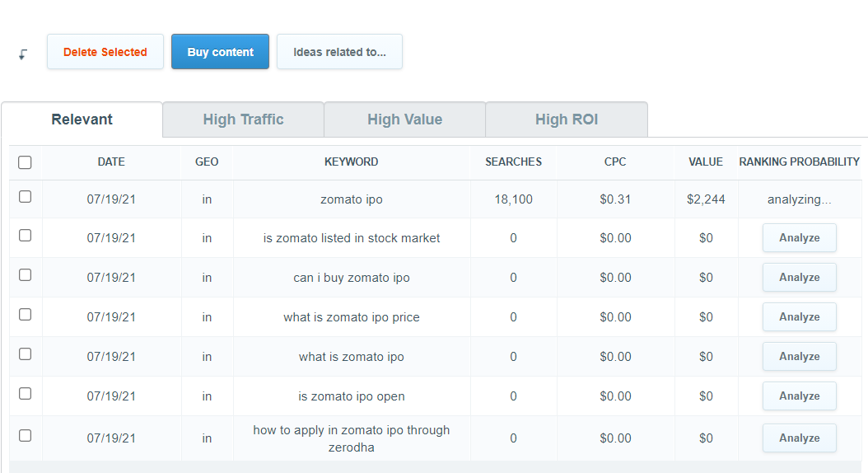Screen dimensions: 868x473
Task: Click Analyze for 'what is zomato ipo price'
Action: [799, 317]
